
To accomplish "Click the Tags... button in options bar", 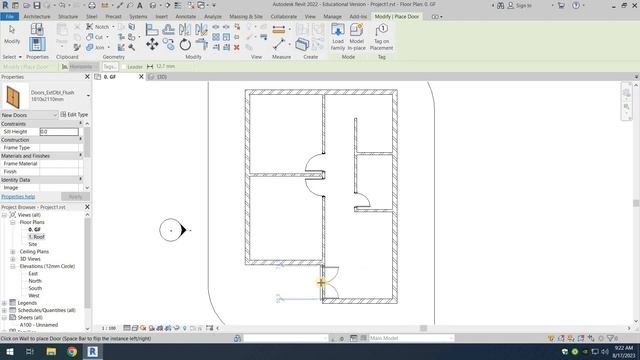I will pyautogui.click(x=110, y=67).
